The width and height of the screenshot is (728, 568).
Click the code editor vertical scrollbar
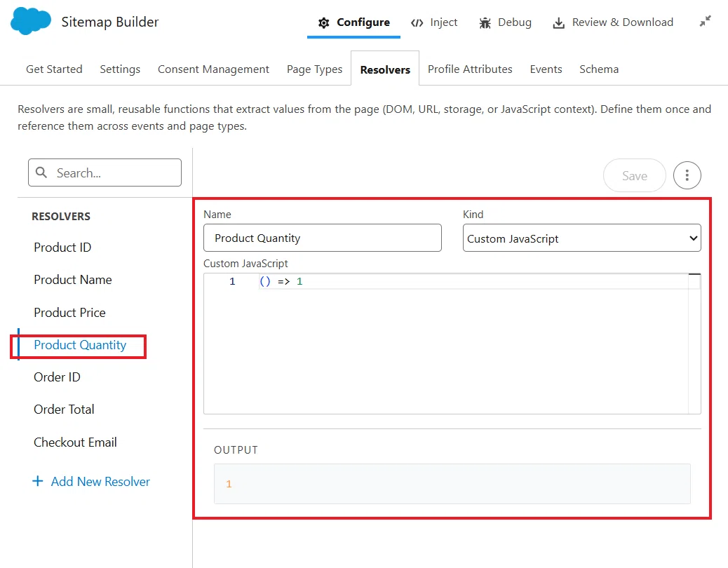pyautogui.click(x=694, y=344)
